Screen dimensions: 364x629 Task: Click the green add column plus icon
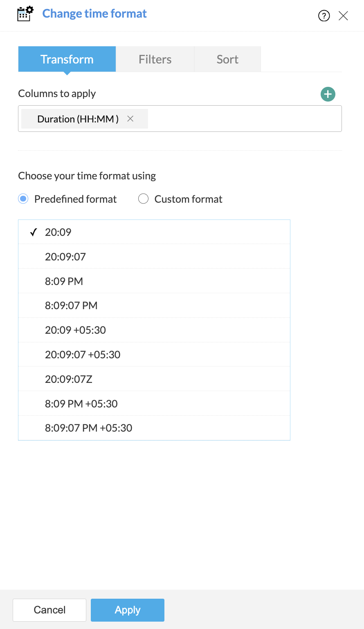coord(328,94)
